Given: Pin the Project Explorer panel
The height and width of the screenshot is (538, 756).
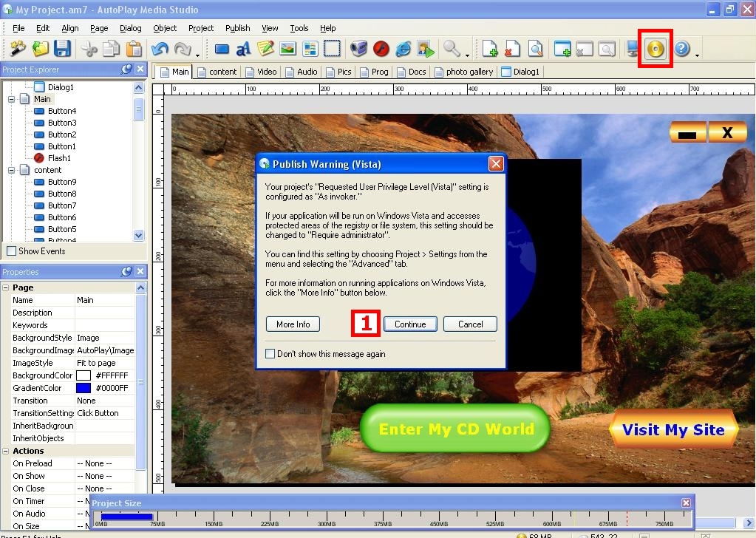Looking at the screenshot, I should click(x=126, y=69).
